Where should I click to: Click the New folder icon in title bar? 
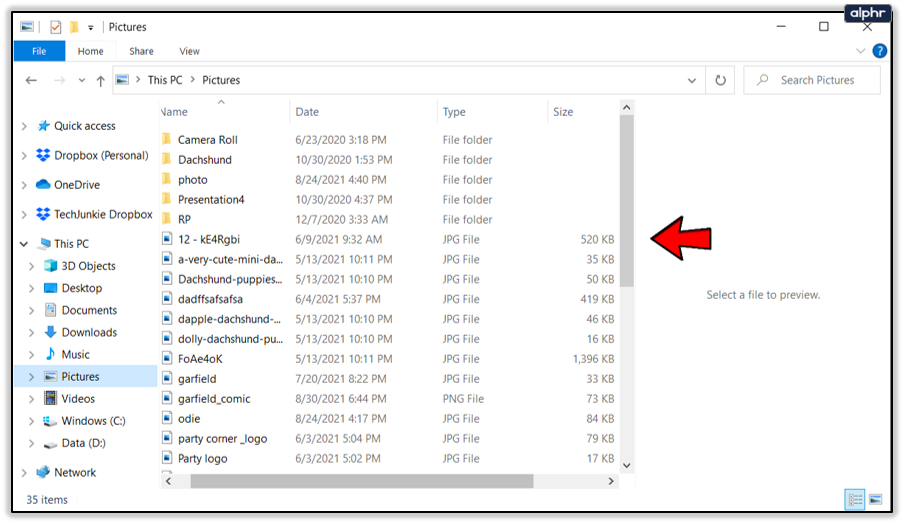tap(74, 27)
